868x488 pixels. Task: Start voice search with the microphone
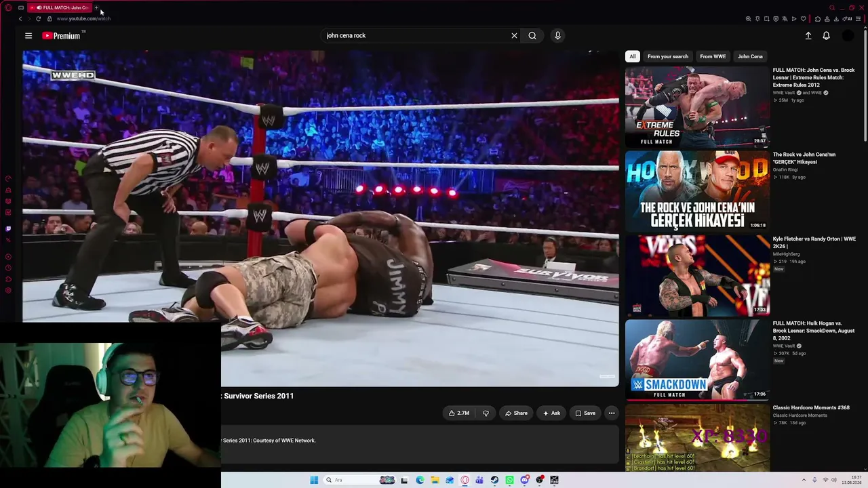(x=557, y=36)
